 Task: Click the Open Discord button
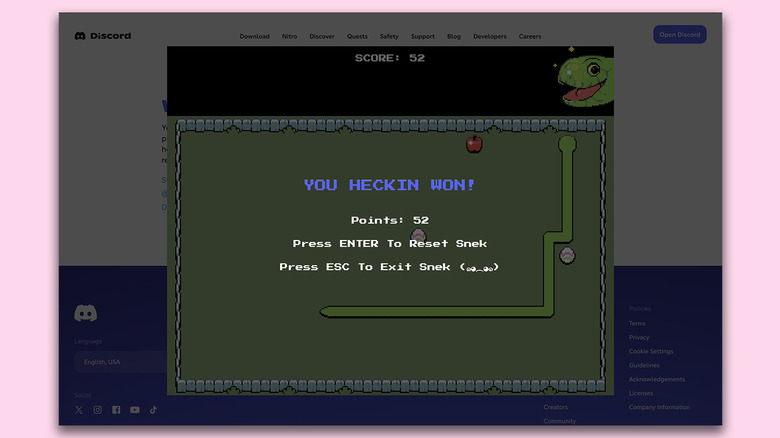click(x=679, y=35)
